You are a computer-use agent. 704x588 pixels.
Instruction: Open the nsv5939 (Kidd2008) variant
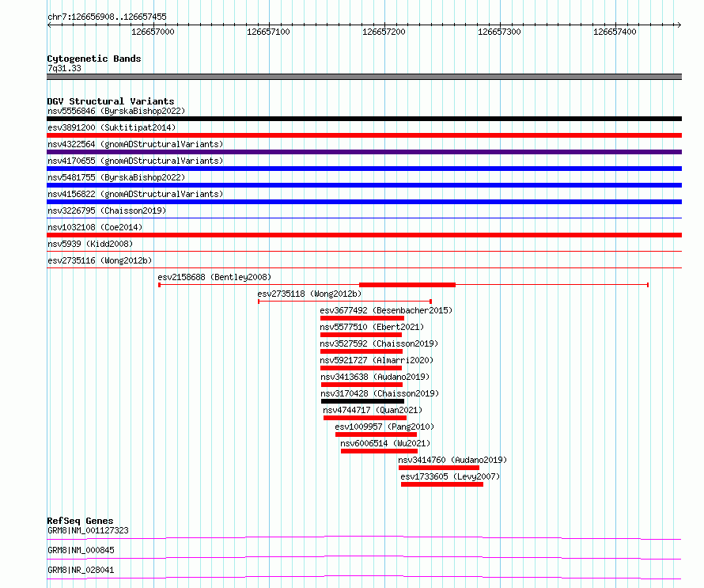point(90,244)
